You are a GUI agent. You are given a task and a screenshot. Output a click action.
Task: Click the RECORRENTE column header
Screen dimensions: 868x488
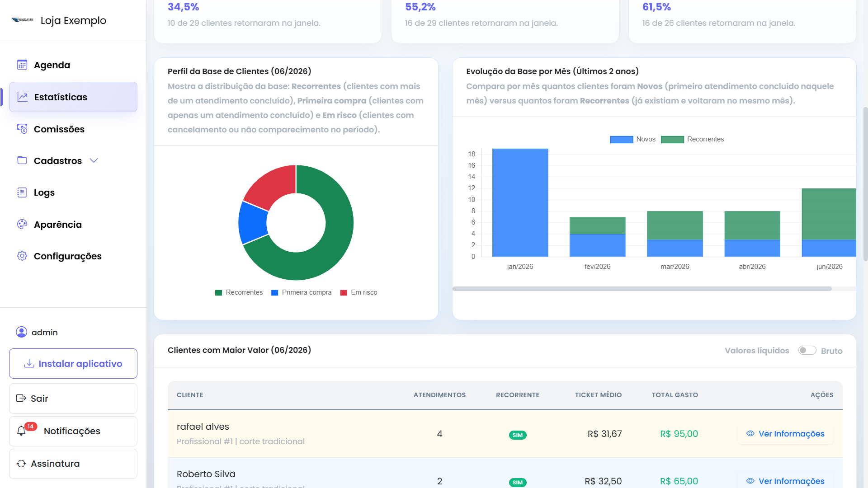pyautogui.click(x=518, y=395)
